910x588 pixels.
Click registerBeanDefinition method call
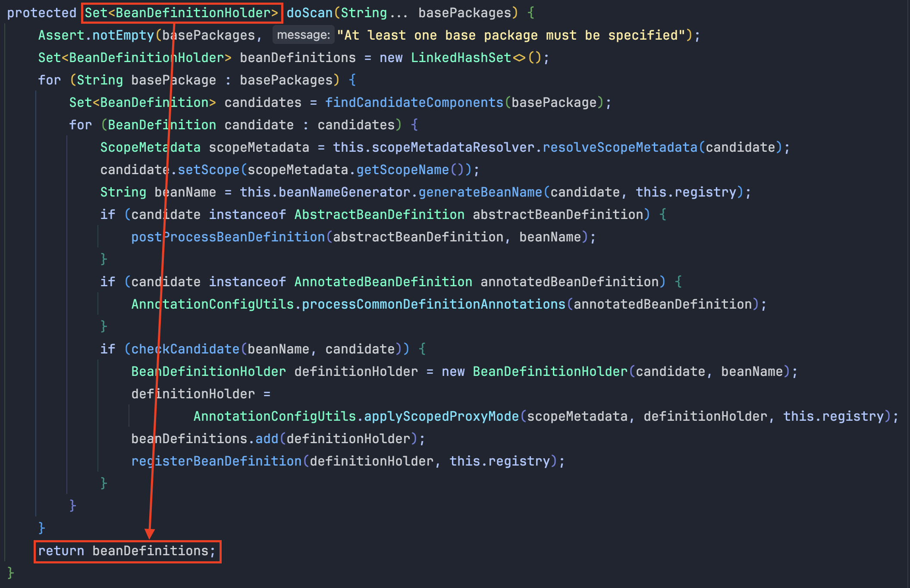click(x=216, y=461)
